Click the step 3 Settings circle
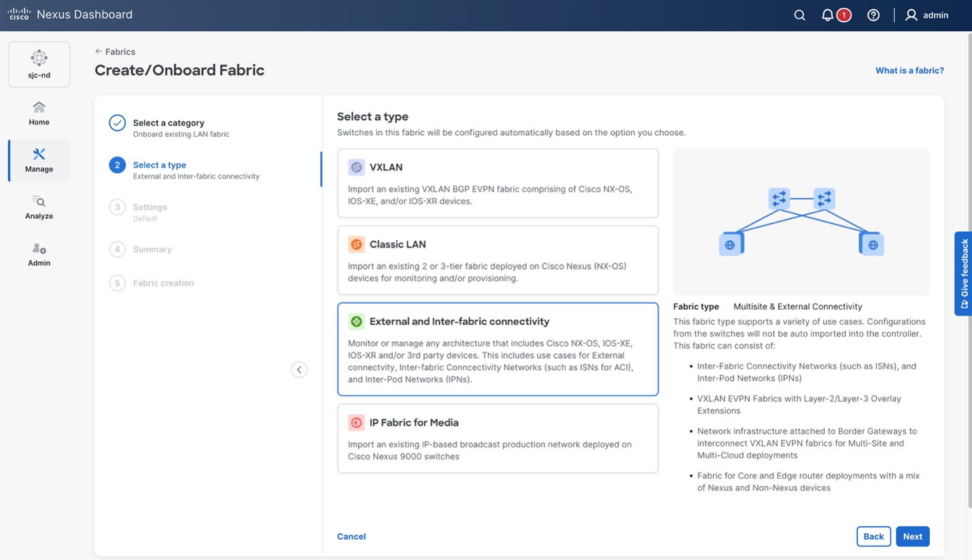Screen dimensions: 972x560 pos(117,207)
